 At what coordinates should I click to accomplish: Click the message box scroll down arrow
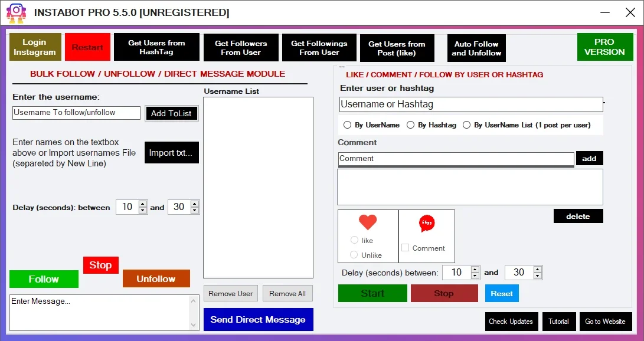[x=194, y=325]
